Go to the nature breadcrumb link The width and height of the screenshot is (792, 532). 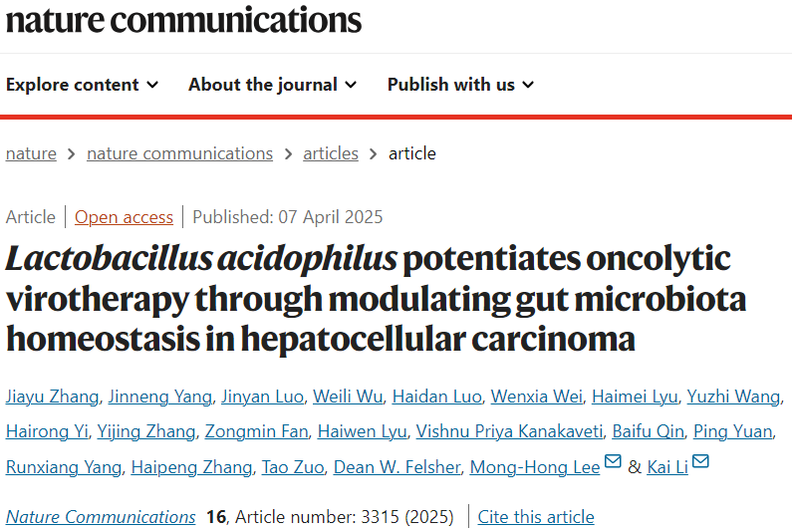point(31,153)
